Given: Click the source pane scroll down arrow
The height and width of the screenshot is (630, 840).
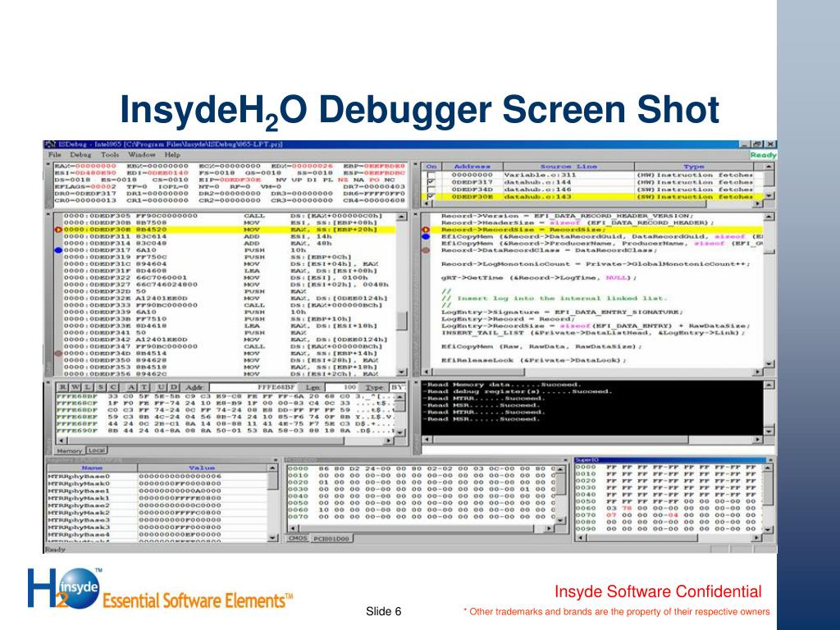Looking at the screenshot, I should point(769,364).
